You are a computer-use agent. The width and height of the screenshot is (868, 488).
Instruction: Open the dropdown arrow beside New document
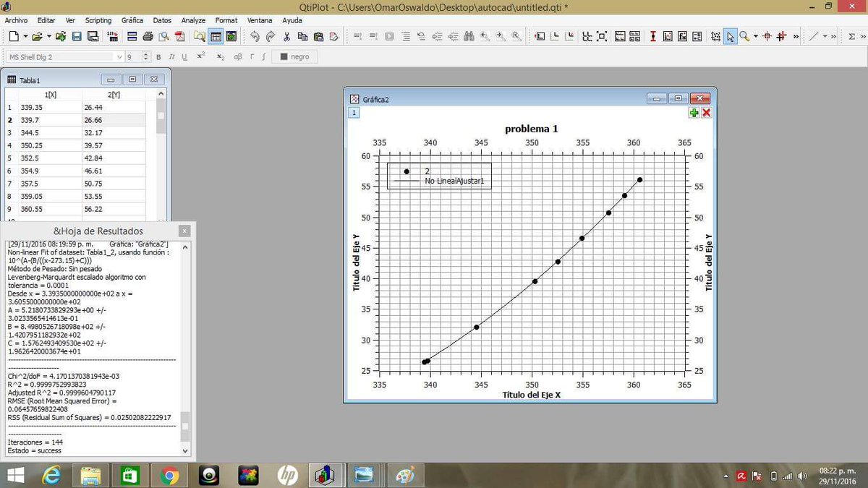pos(25,36)
